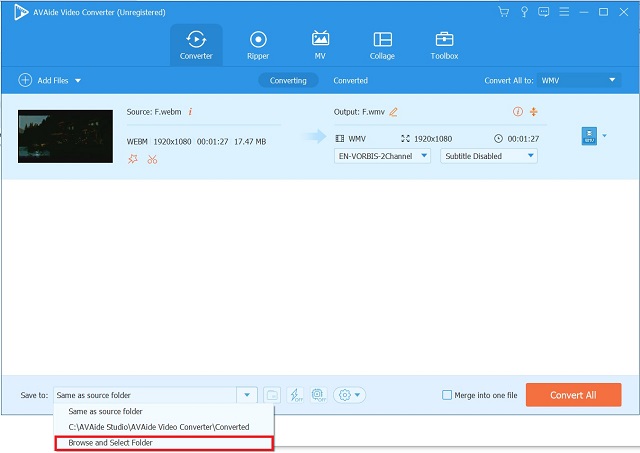Image resolution: width=640 pixels, height=453 pixels.
Task: Select Same as source folder option
Action: click(163, 411)
